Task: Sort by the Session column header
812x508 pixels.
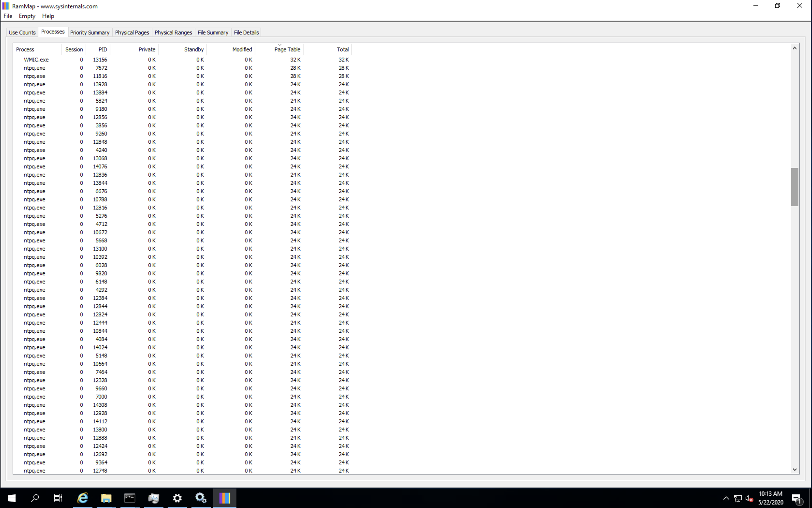Action: click(x=74, y=49)
